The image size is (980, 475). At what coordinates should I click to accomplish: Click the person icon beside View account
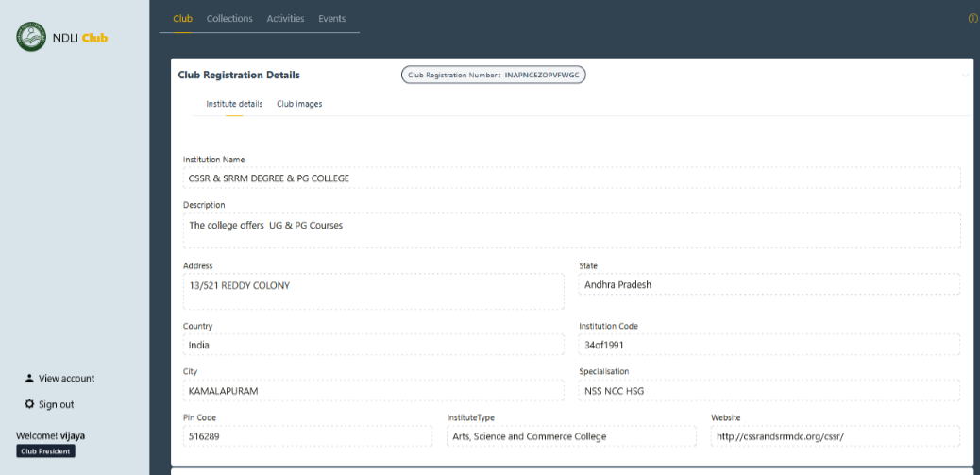point(29,378)
